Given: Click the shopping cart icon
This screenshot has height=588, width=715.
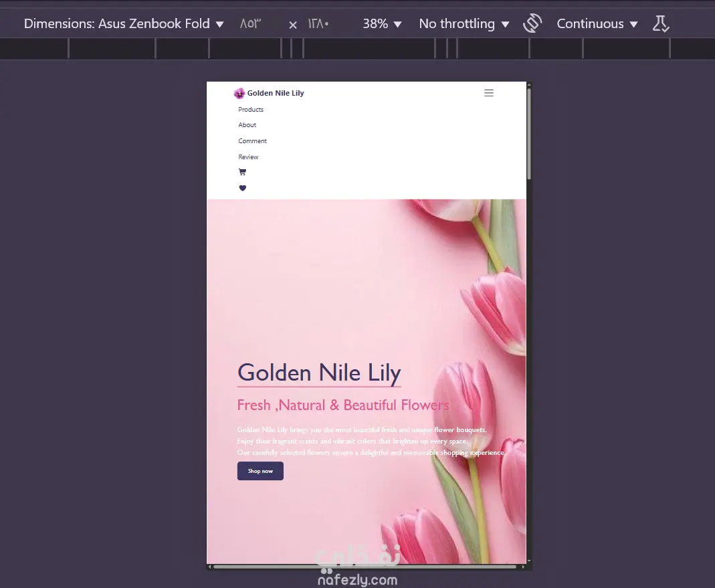Looking at the screenshot, I should (x=242, y=172).
